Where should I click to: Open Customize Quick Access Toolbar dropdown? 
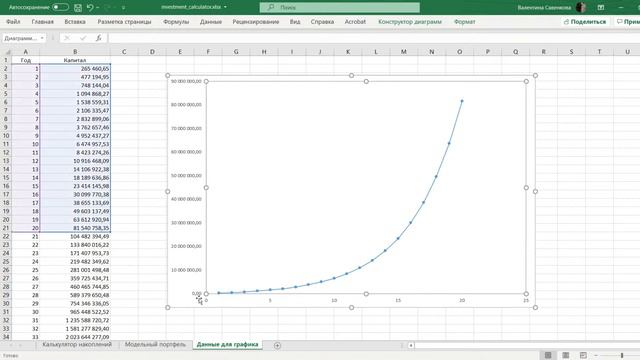point(123,7)
